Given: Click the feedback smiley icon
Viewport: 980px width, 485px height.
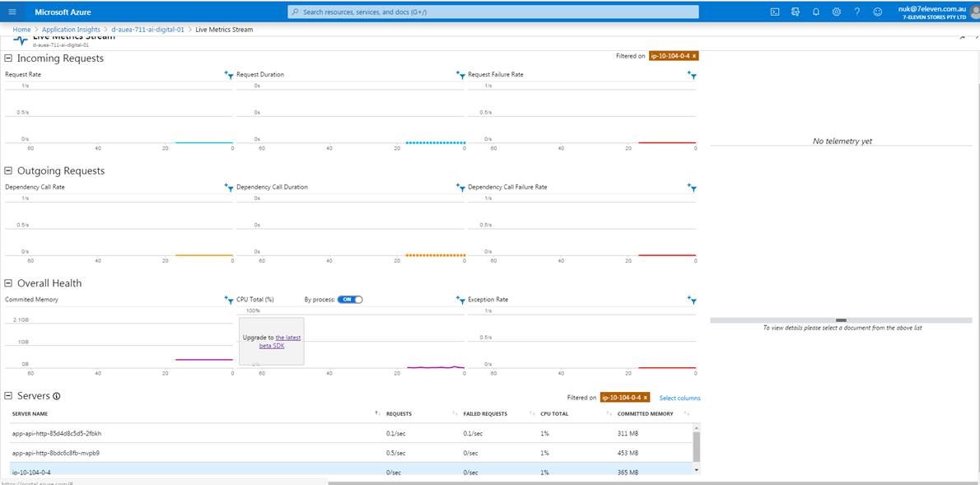Looking at the screenshot, I should pyautogui.click(x=876, y=12).
